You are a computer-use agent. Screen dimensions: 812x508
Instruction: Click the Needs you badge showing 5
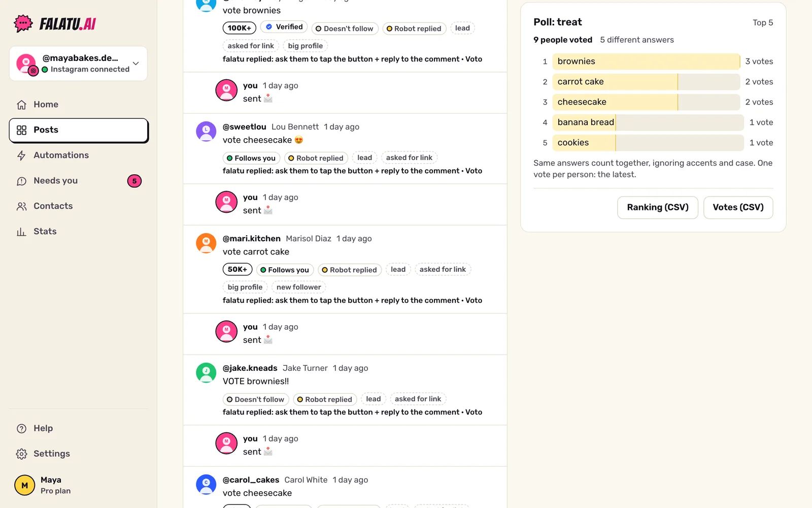pyautogui.click(x=134, y=181)
